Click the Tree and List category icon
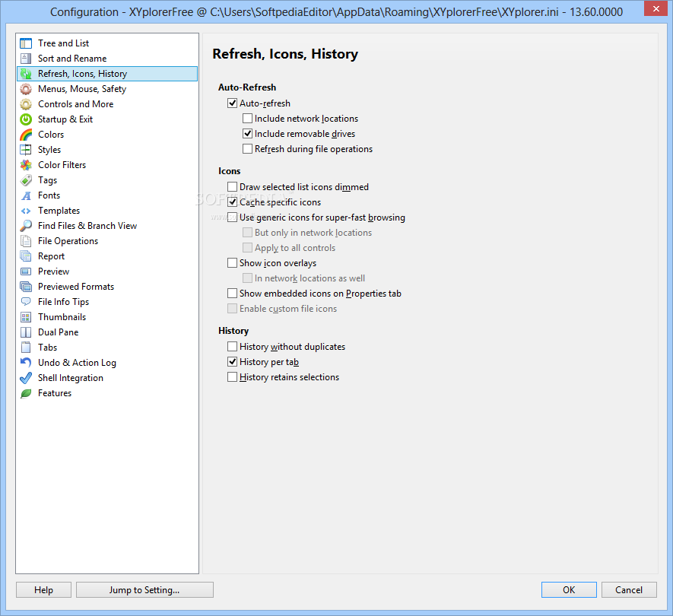Screen dimensions: 673x616 point(26,43)
